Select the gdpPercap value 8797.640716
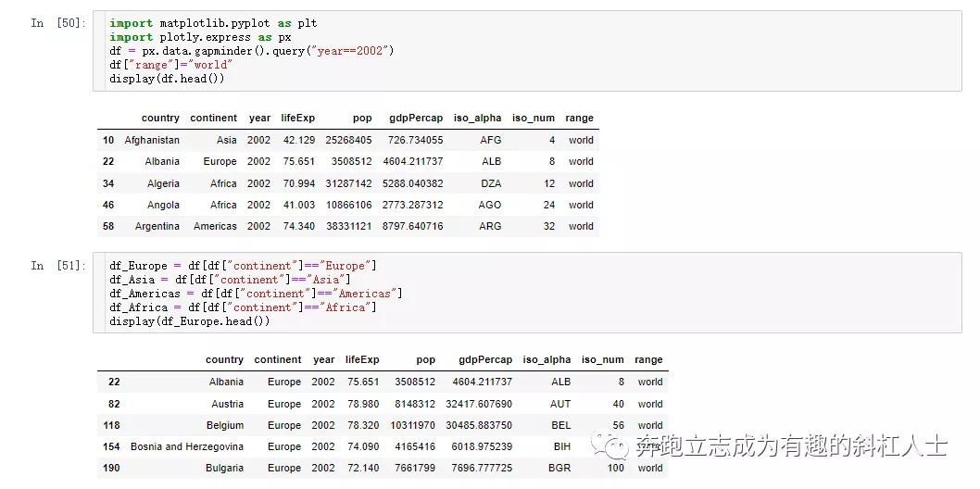 click(x=412, y=226)
